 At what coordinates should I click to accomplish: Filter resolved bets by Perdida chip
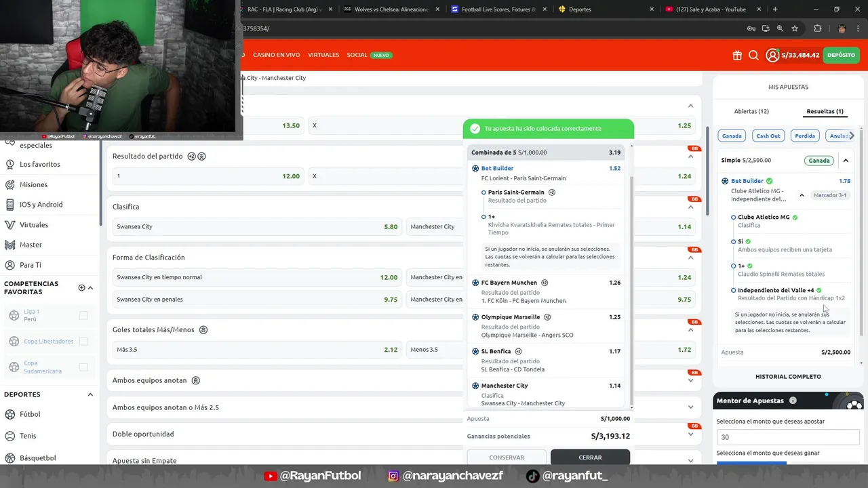(x=805, y=136)
